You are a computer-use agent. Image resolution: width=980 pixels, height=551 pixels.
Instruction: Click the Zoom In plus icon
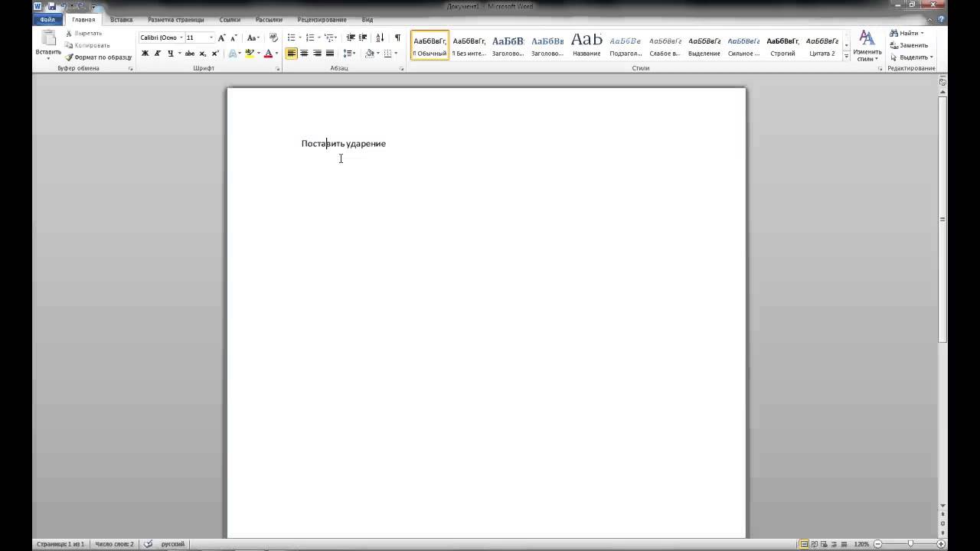[941, 544]
